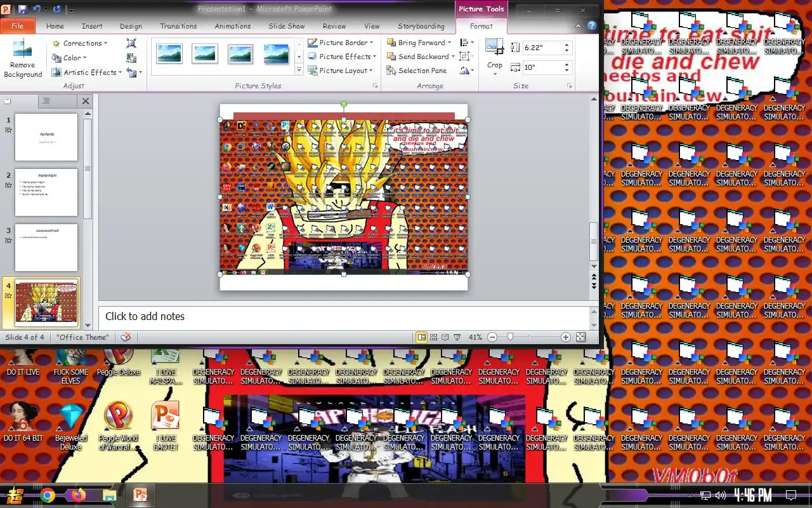Open the Rotate objects dropdown
Viewport: 812px width, 508px height.
click(467, 70)
